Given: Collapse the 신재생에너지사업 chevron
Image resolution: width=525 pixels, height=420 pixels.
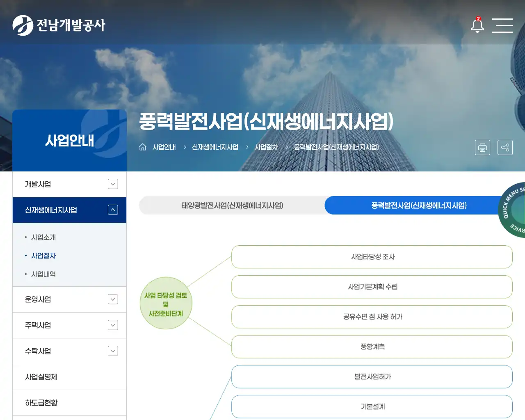Looking at the screenshot, I should [113, 210].
